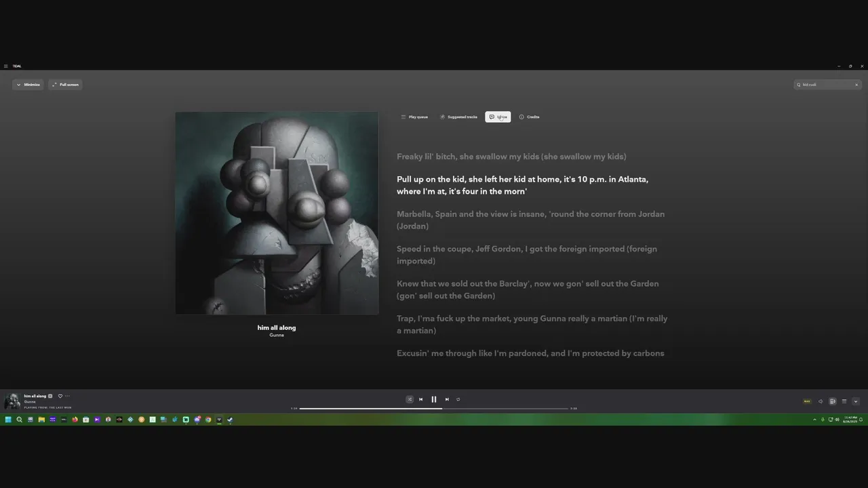Show hidden system tray icons
868x488 pixels.
point(814,420)
